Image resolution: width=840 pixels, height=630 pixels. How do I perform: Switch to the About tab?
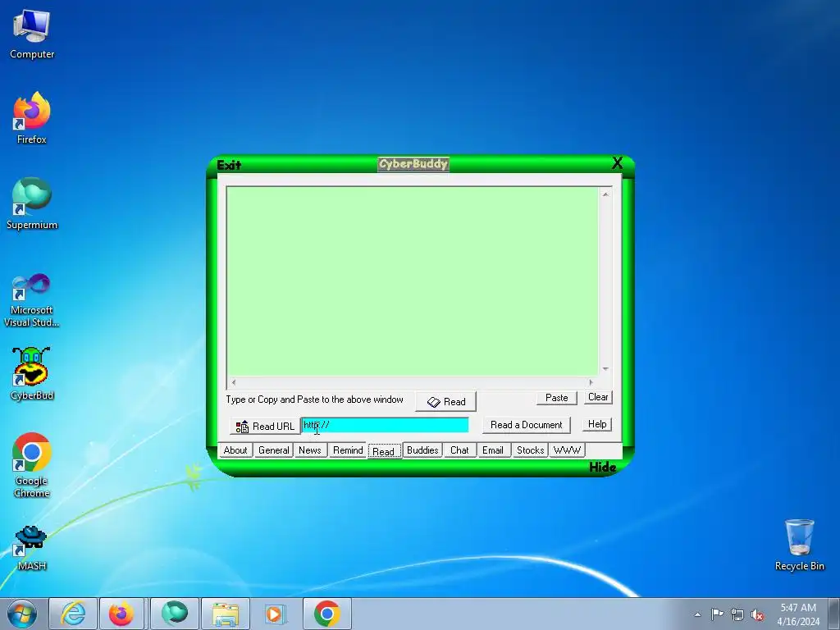click(235, 450)
